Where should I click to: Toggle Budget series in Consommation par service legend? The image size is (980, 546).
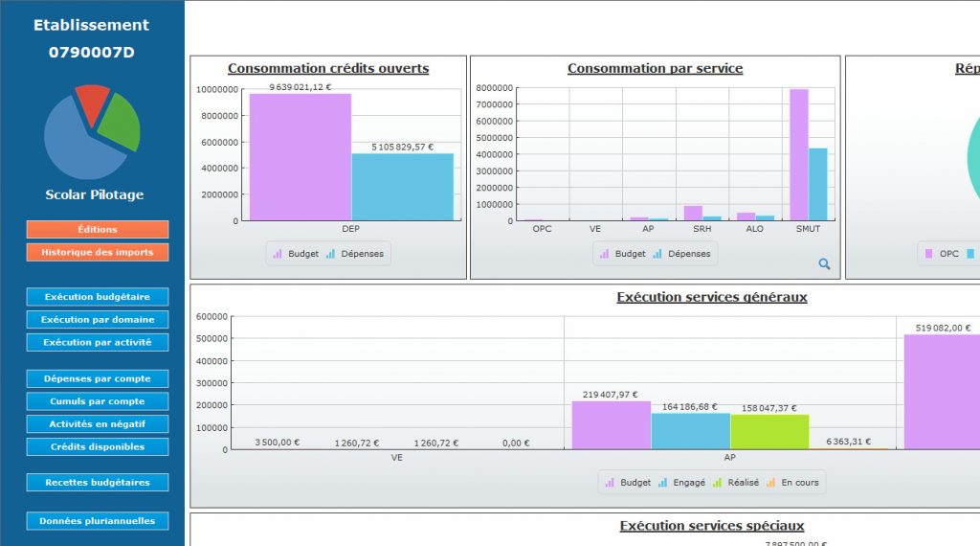click(622, 254)
